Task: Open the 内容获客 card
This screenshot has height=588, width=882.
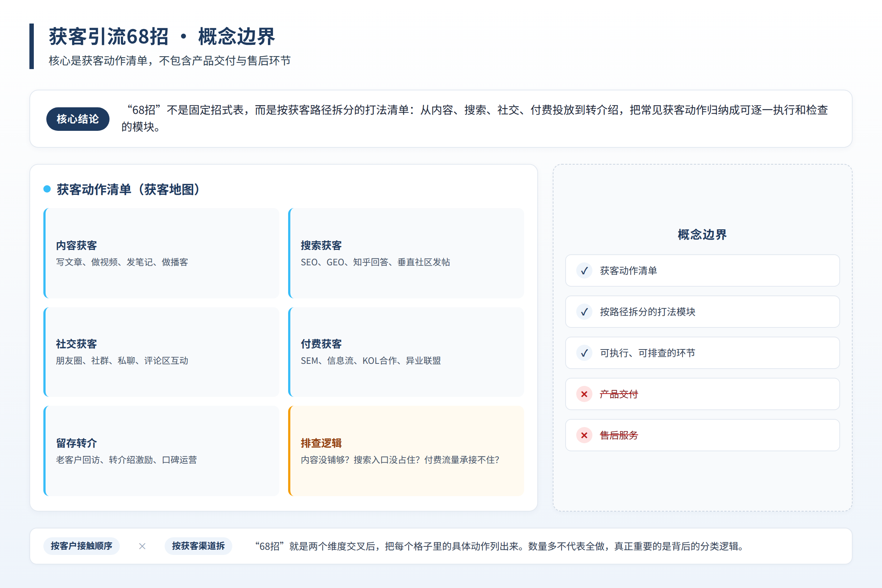Action: tap(161, 253)
